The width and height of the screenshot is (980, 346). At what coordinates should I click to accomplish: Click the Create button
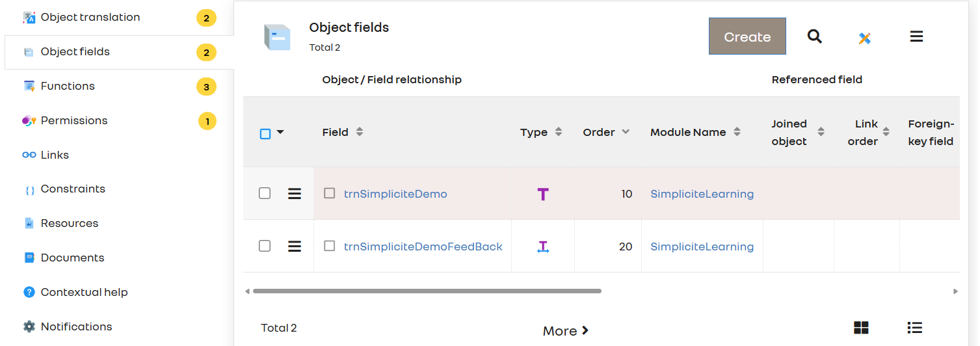[747, 36]
